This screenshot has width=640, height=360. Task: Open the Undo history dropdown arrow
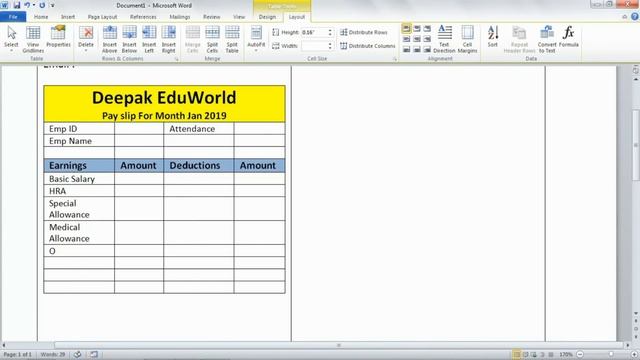point(34,6)
